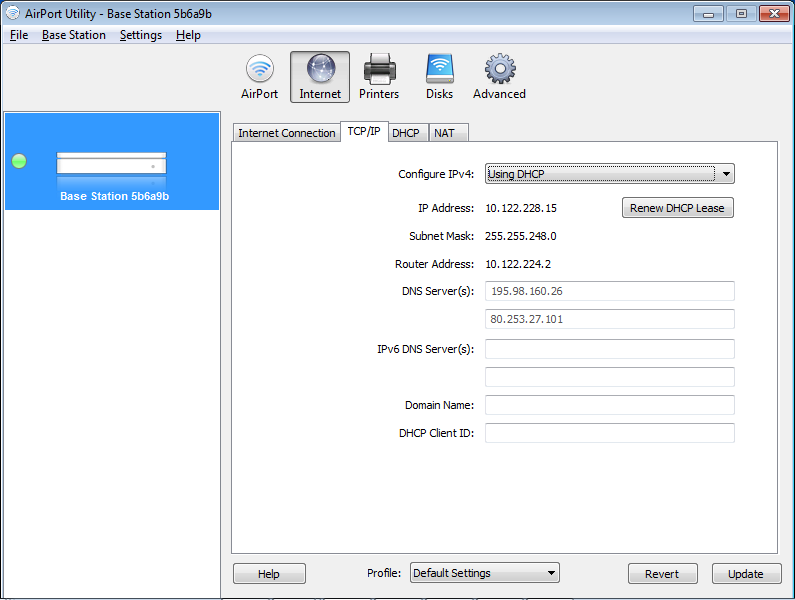The height and width of the screenshot is (600, 795).
Task: Click the Domain Name input field
Action: pyautogui.click(x=609, y=405)
